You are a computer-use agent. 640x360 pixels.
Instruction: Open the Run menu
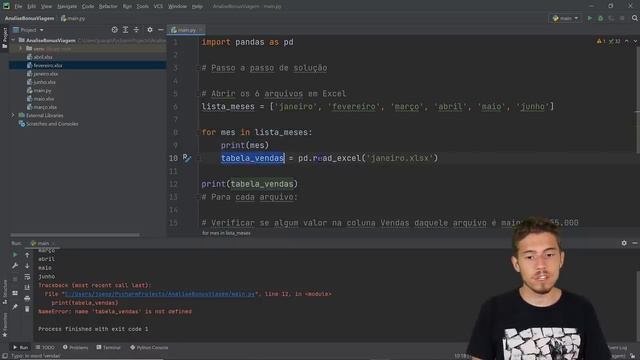coord(127,7)
